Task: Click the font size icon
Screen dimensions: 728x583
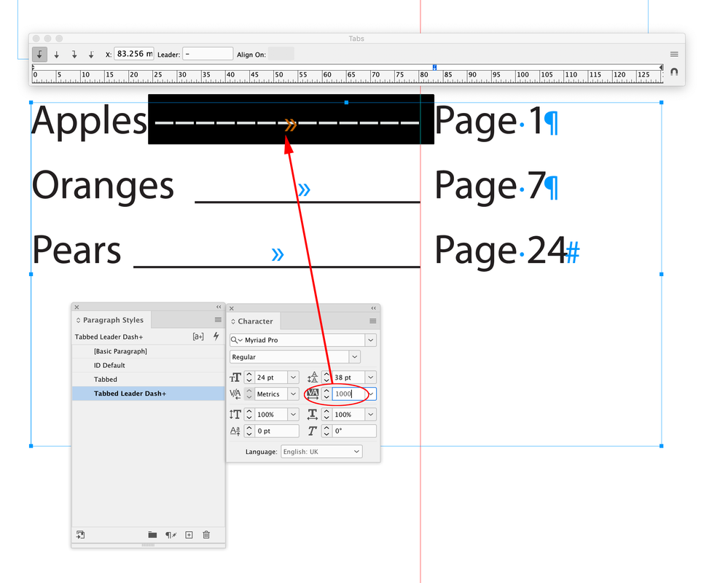Action: tap(235, 377)
